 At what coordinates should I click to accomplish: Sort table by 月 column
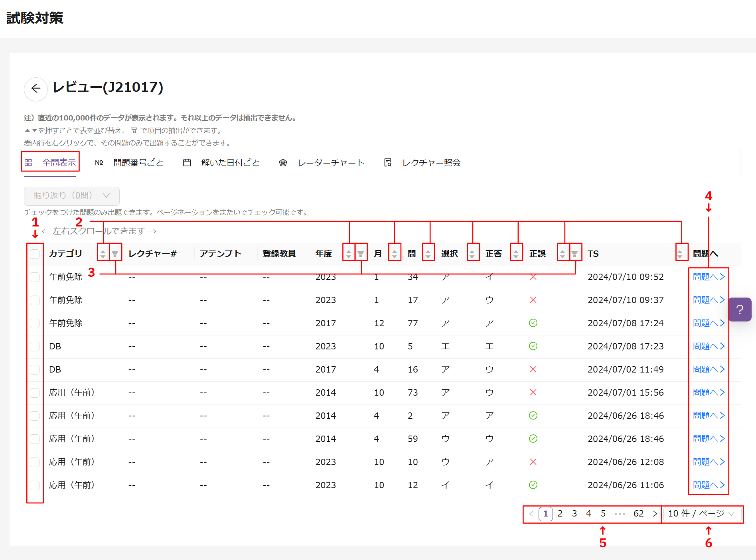(x=395, y=254)
